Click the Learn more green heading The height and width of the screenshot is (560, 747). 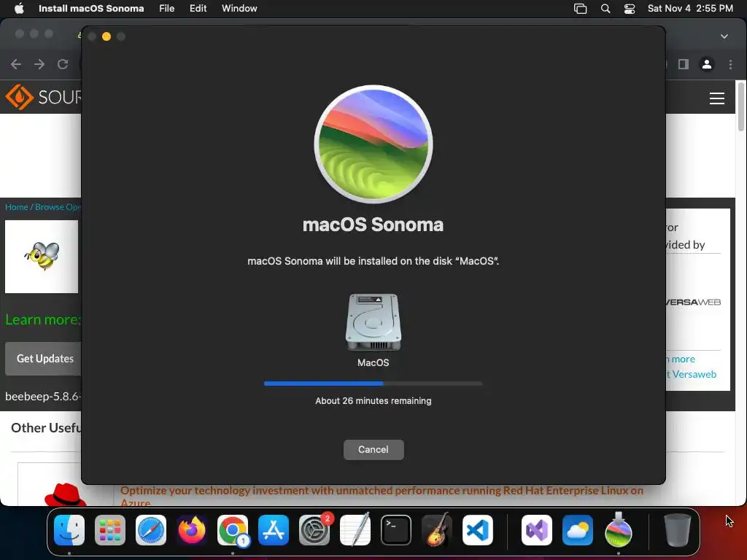tap(43, 319)
